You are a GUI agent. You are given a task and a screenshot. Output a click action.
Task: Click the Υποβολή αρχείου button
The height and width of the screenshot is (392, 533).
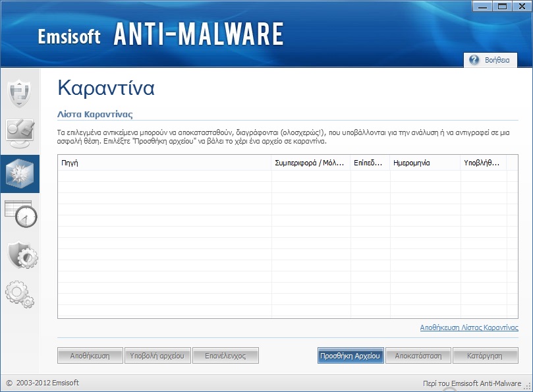point(157,356)
